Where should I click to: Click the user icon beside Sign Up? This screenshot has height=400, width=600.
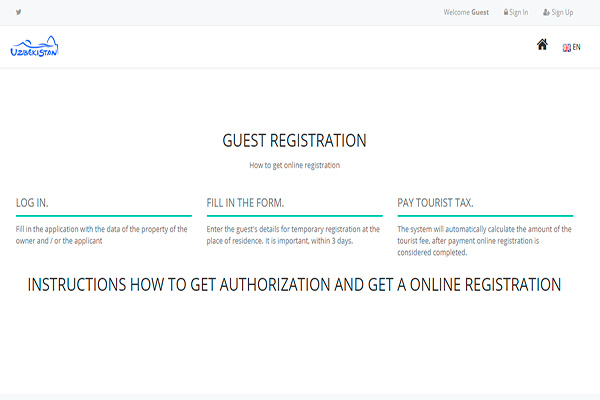[546, 12]
